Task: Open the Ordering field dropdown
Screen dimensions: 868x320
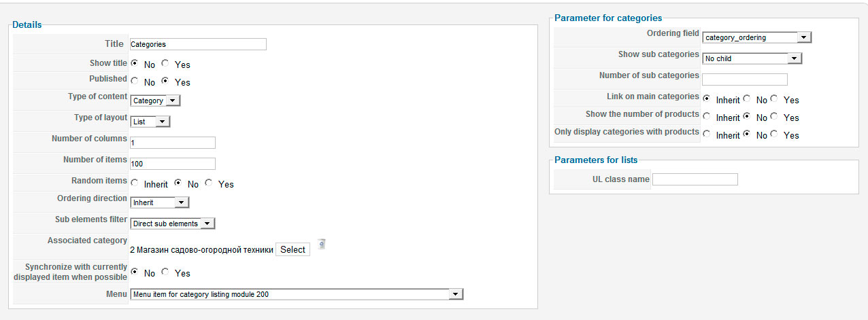Action: (x=757, y=37)
